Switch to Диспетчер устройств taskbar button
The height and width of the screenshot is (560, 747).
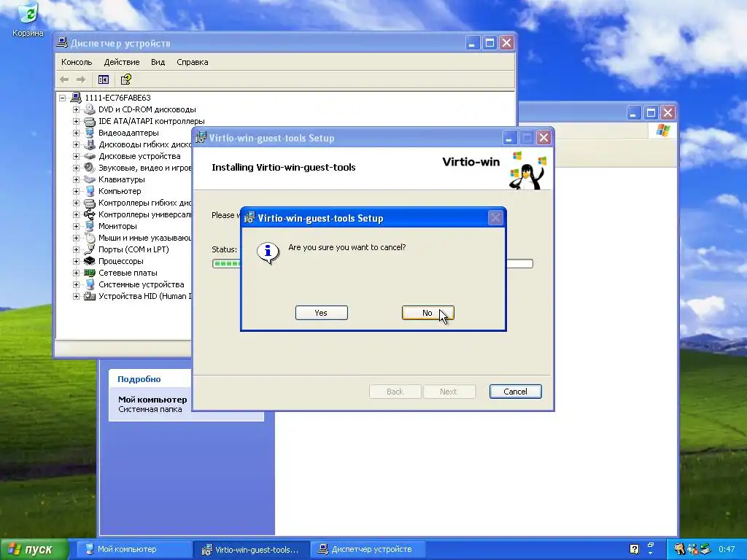367,550
